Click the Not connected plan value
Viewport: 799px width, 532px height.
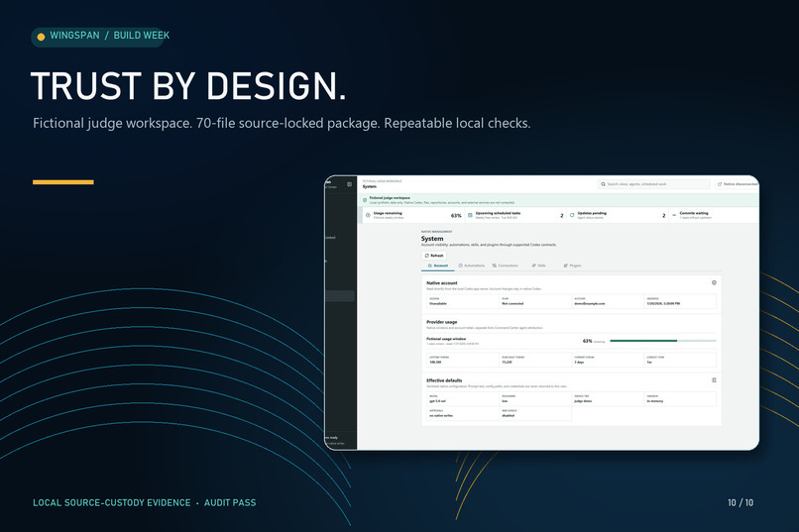513,303
